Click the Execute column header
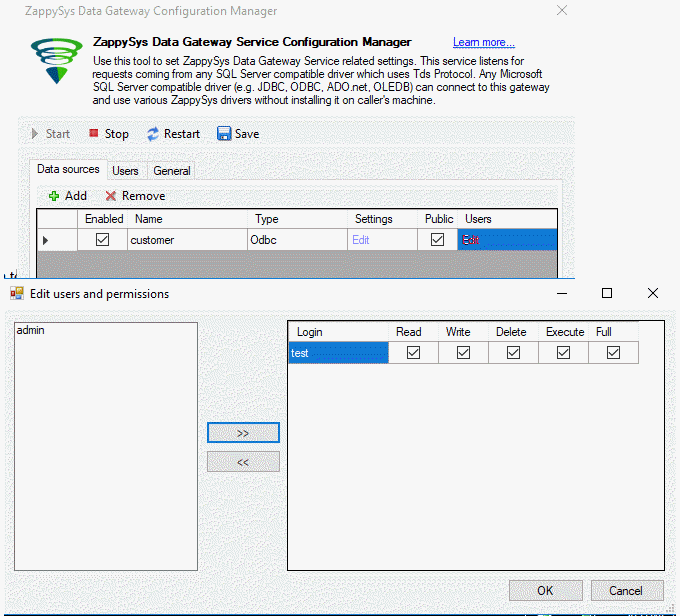 click(563, 332)
